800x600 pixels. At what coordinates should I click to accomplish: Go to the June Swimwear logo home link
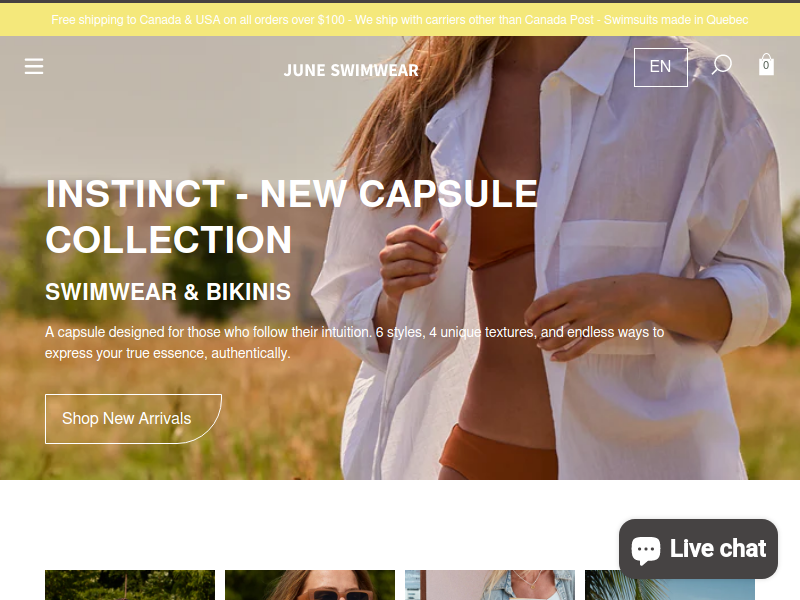click(351, 70)
